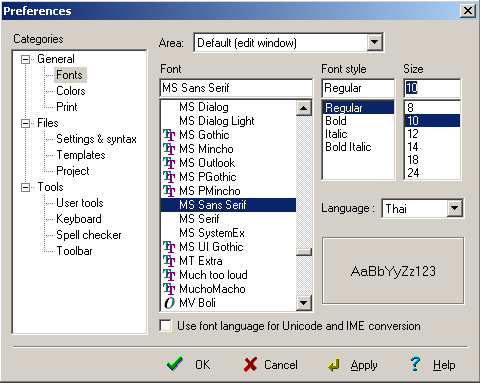
Task: Click the TrueType icon beside Much too loud
Action: pos(169,275)
